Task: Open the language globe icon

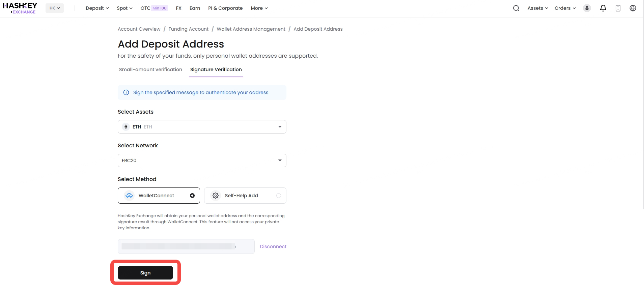Action: pos(633,8)
